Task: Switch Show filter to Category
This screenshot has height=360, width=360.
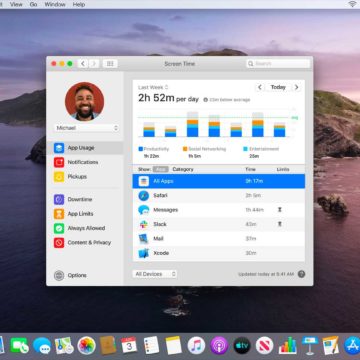Action: pos(183,169)
